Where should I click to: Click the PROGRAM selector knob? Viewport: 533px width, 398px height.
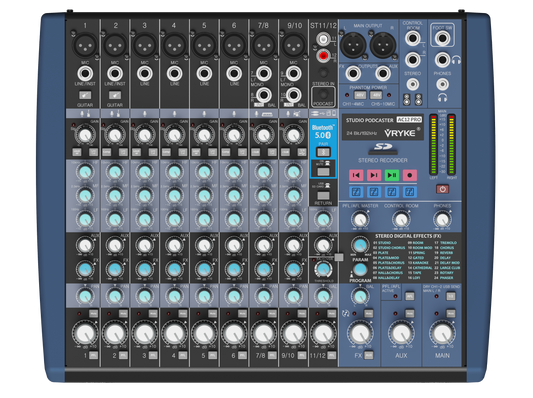point(360,269)
